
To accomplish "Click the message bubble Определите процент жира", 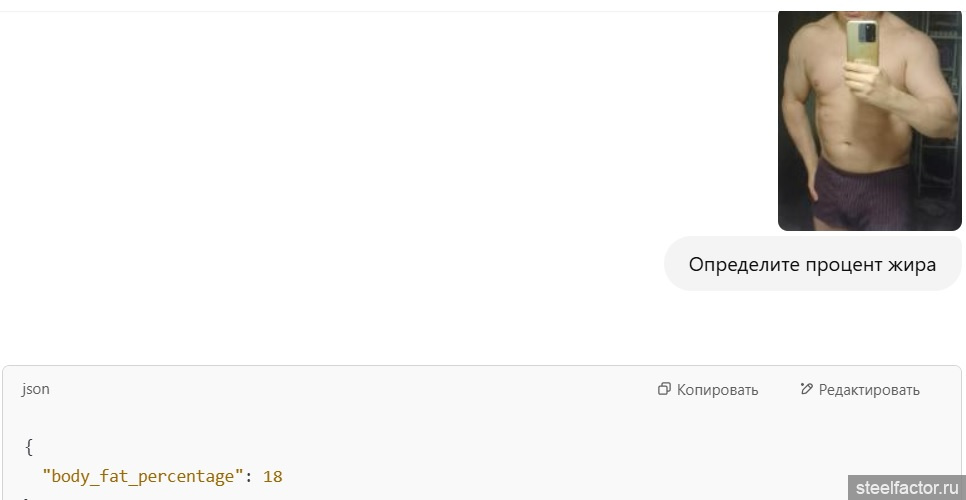I will click(x=812, y=264).
